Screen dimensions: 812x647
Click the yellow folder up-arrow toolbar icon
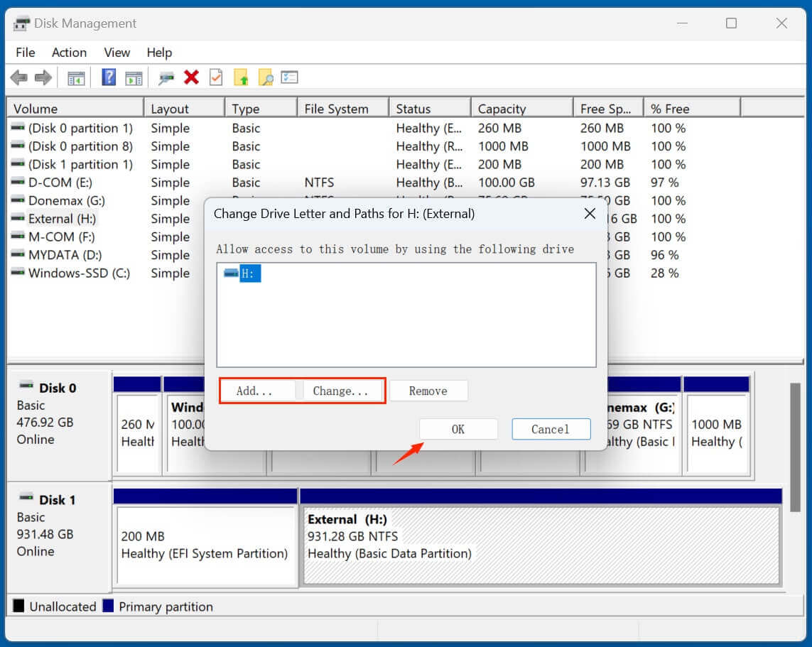click(x=241, y=77)
